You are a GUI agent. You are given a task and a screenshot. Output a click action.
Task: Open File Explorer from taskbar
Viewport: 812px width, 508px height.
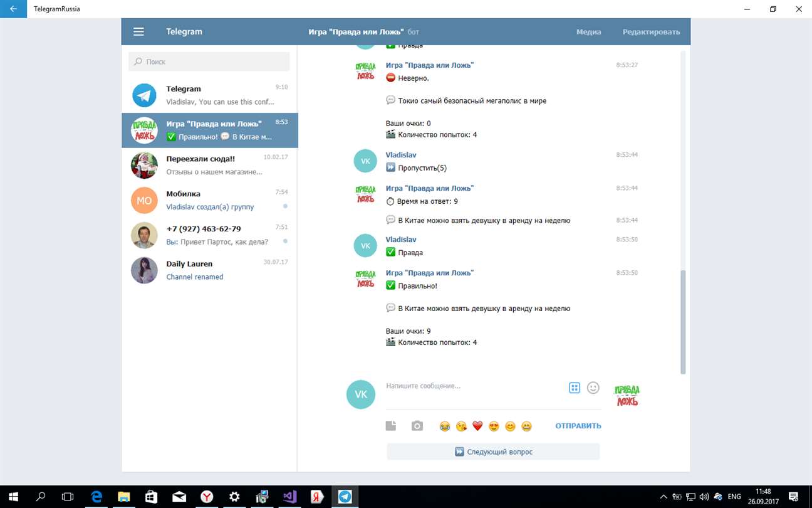123,497
